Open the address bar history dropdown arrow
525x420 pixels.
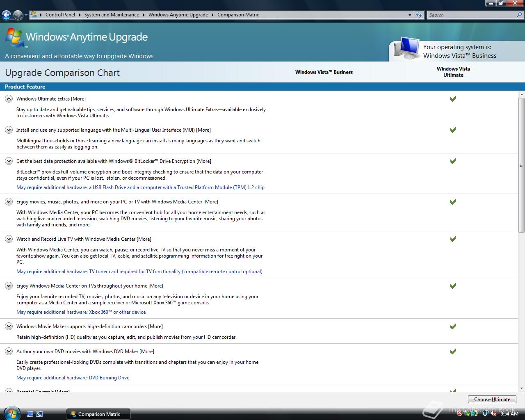410,15
